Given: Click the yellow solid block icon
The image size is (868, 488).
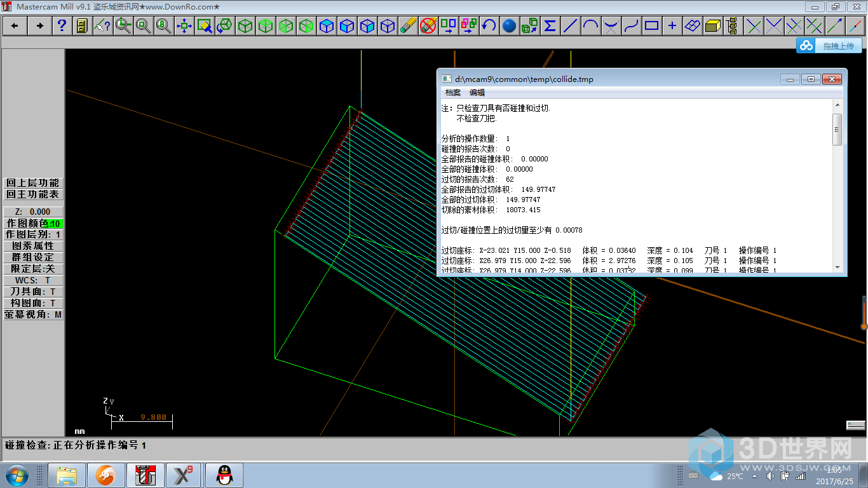Looking at the screenshot, I should pyautogui.click(x=712, y=26).
